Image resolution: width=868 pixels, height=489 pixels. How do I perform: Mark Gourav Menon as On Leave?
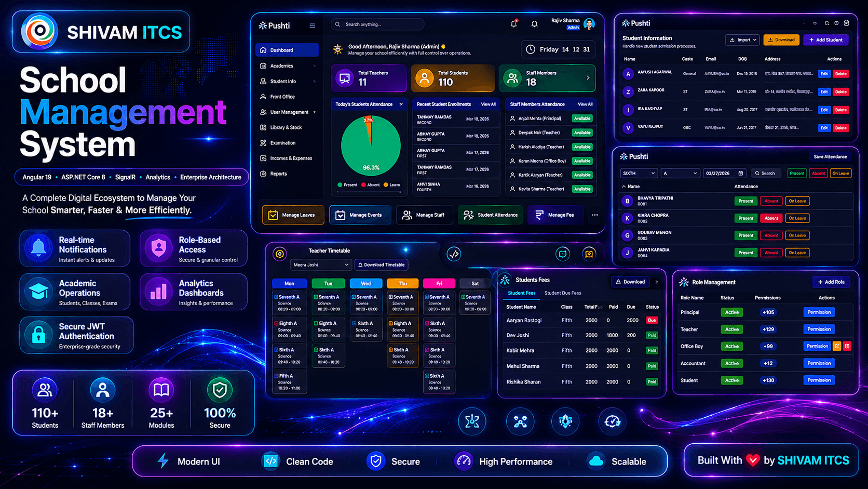pyautogui.click(x=797, y=235)
